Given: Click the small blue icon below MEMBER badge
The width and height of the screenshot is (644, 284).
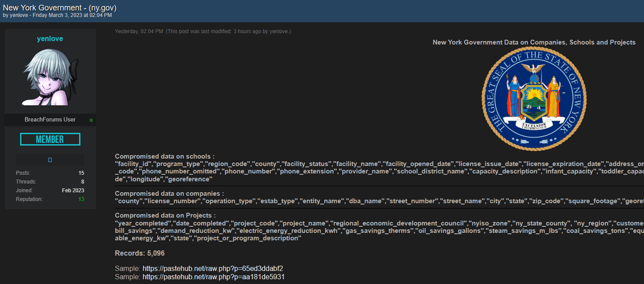Looking at the screenshot, I should [x=50, y=160].
